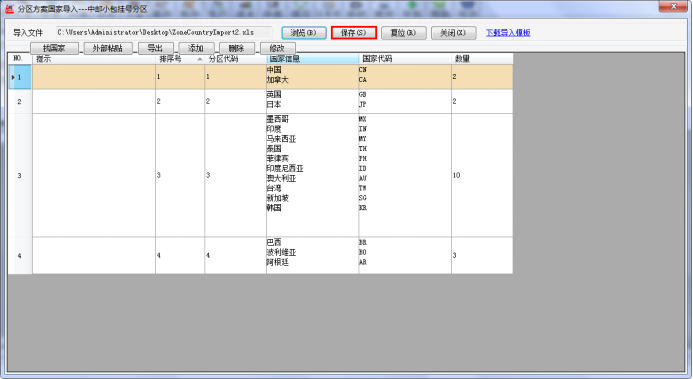Screen dimensions: 693x379
Task: Select row 3 header in the grid
Action: pos(20,175)
